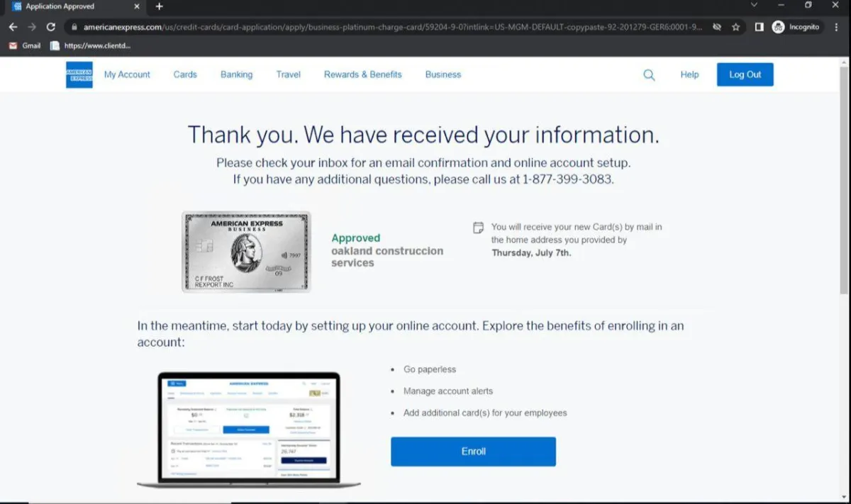Open the Cards menu
Screen dimensions: 851x504
[185, 74]
